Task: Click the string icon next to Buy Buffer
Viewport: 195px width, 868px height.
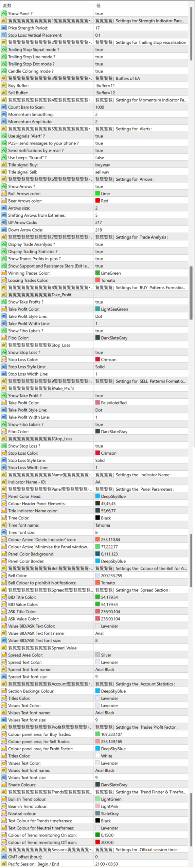Action: [4, 85]
